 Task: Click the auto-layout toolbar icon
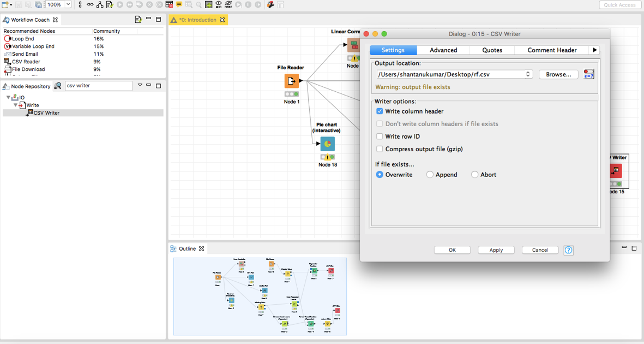99,4
